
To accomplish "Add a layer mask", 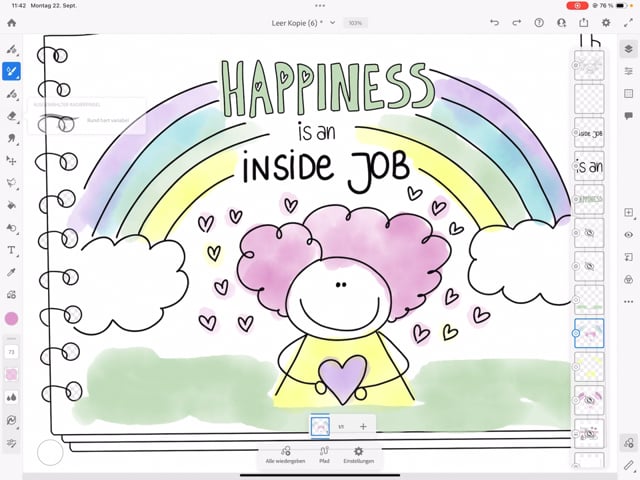I will [629, 257].
